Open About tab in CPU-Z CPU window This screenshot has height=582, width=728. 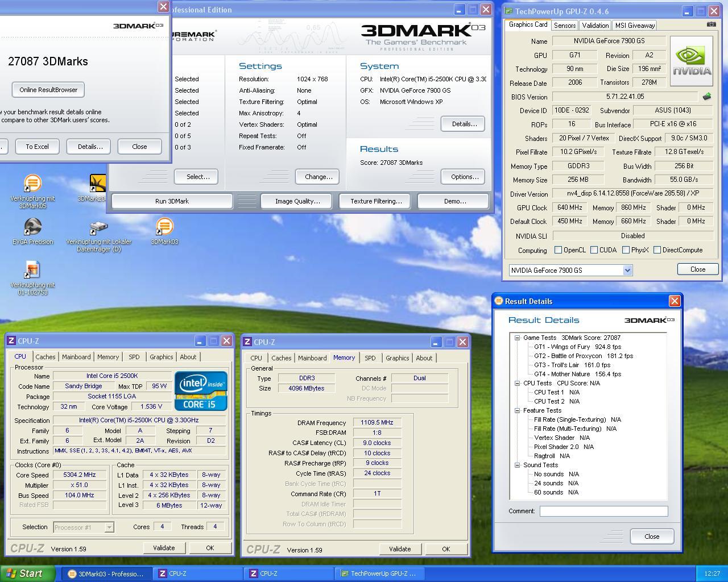(x=188, y=357)
